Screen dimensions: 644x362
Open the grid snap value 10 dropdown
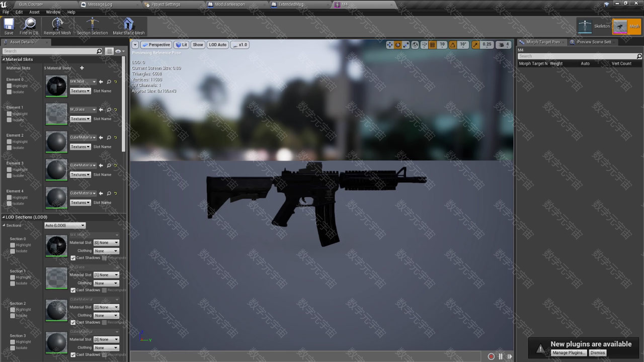(442, 45)
